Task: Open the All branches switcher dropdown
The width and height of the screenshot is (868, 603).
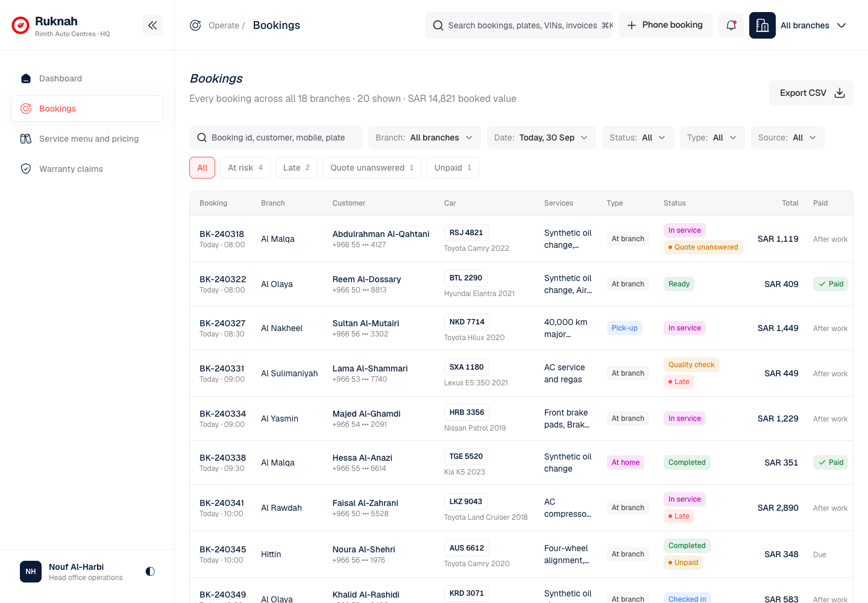Action: 814,25
